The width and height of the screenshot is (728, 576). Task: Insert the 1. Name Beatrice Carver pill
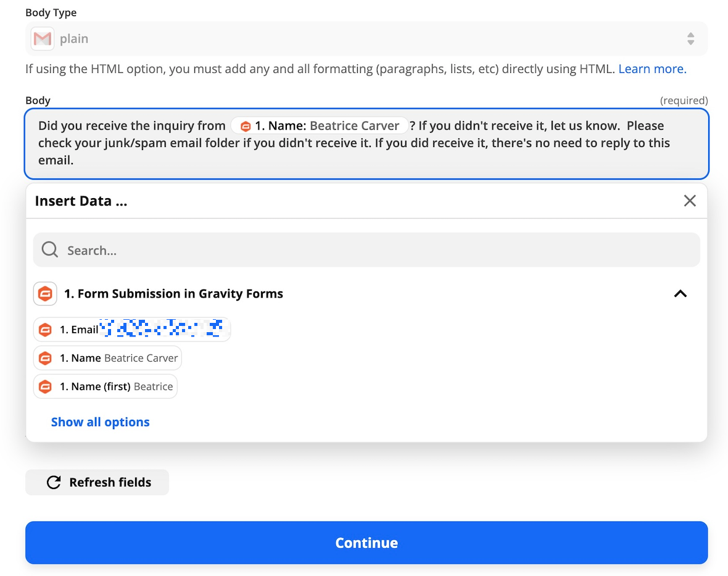pos(107,358)
